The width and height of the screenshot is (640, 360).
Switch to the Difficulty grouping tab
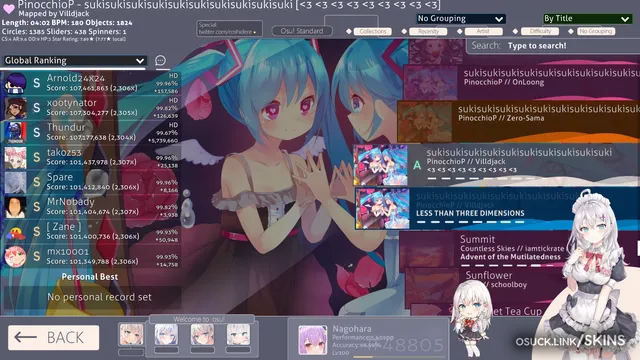tap(540, 31)
